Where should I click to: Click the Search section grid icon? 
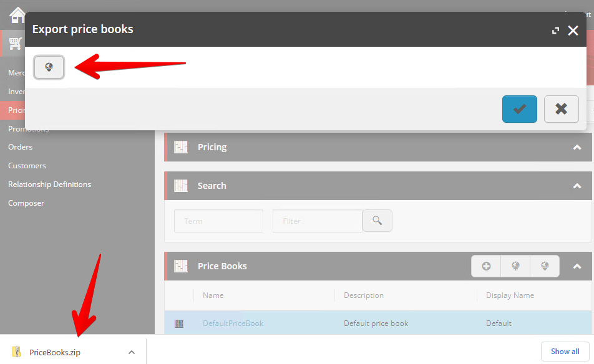click(x=181, y=186)
